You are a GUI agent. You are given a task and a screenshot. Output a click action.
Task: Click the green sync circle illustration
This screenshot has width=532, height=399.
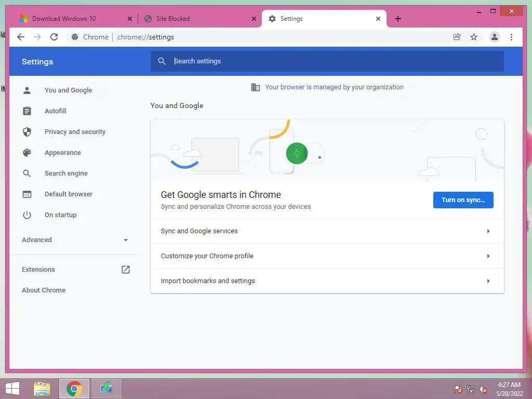(297, 153)
